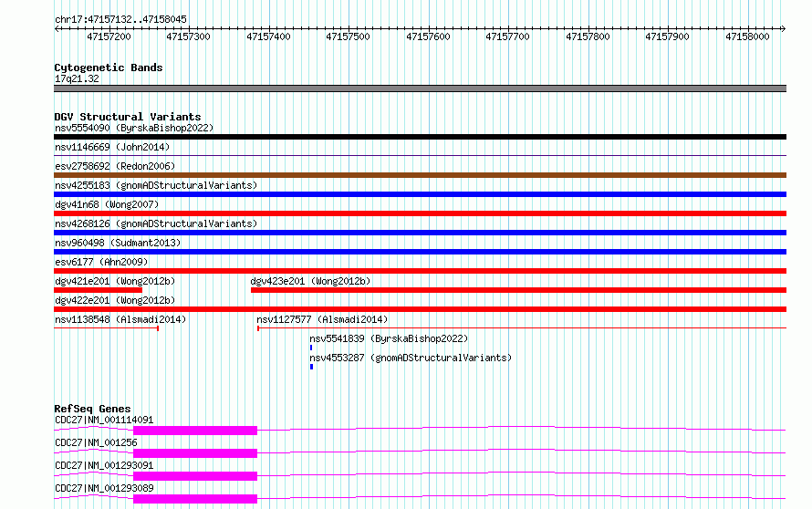The width and height of the screenshot is (812, 509).
Task: Open nsv4255183 gnomAD structural variant label
Action: click(156, 185)
